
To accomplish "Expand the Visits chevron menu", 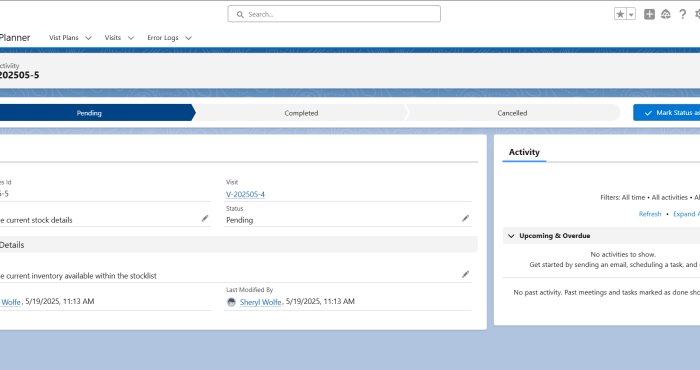I will click(x=131, y=38).
